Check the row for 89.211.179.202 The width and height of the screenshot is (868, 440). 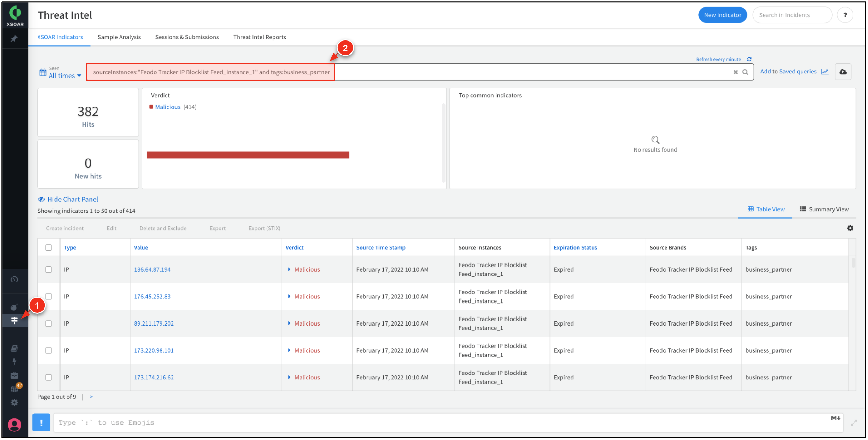[x=49, y=323]
